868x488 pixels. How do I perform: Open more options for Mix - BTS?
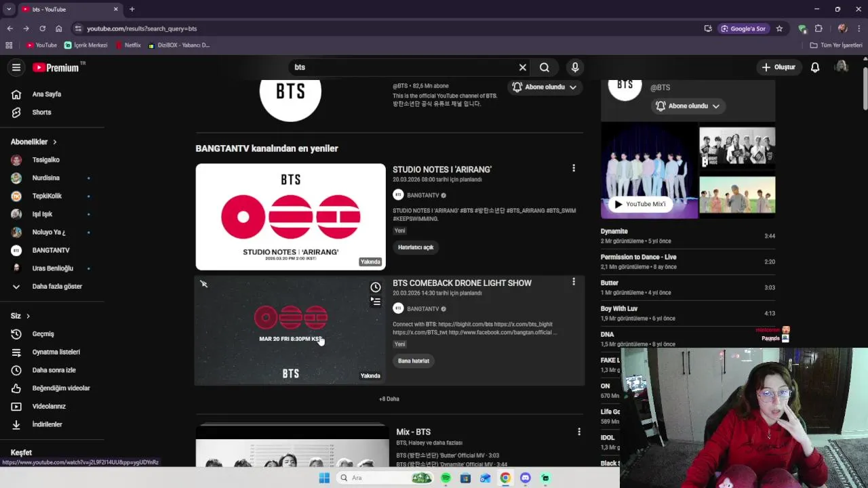point(578,432)
